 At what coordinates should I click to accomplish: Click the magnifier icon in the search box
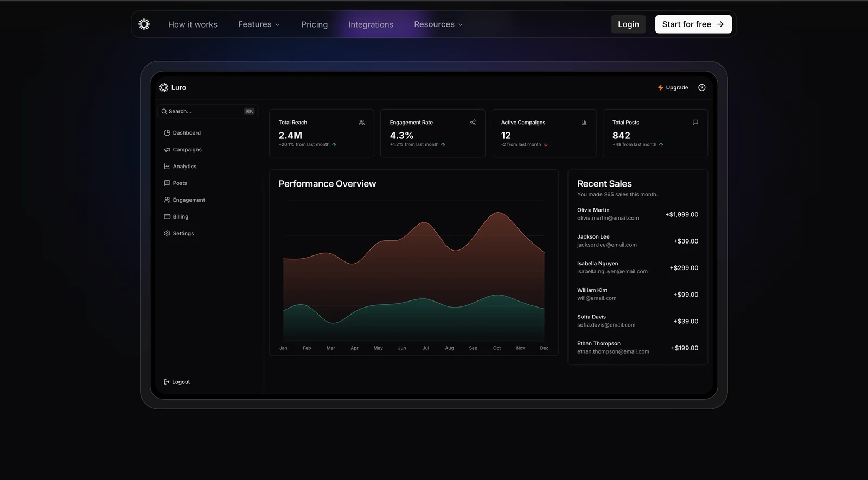(x=164, y=111)
